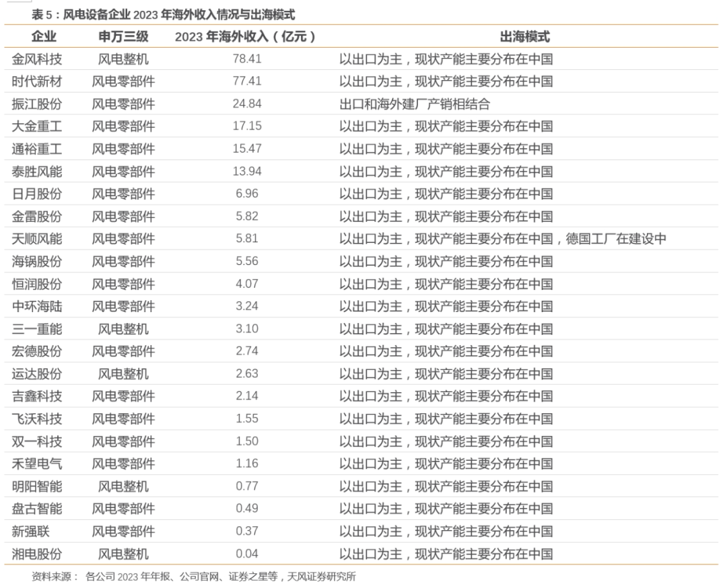Viewport: 727px width, 588px height.
Task: Click '风电整机' in the 金风科技 row
Action: [123, 59]
